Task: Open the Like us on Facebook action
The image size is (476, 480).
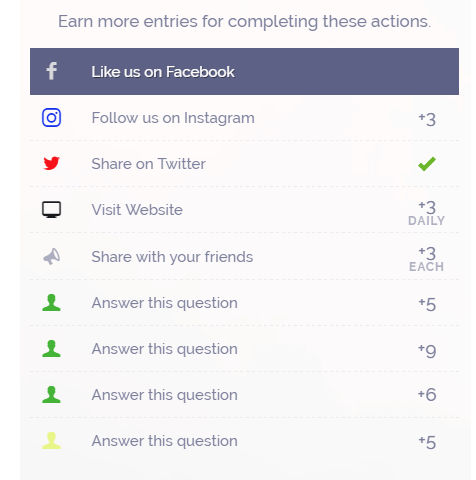Action: point(244,71)
